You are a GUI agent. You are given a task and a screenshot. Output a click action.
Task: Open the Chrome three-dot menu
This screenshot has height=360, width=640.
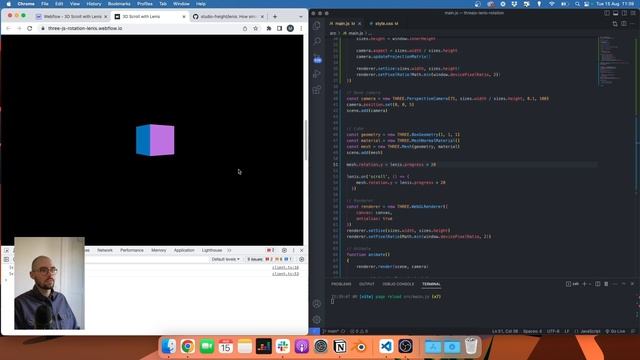tap(301, 29)
